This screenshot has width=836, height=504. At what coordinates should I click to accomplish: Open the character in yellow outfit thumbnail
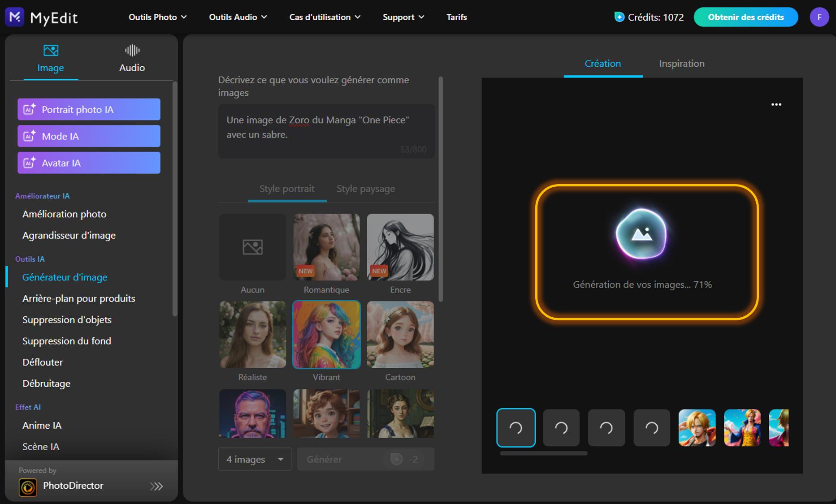(742, 428)
